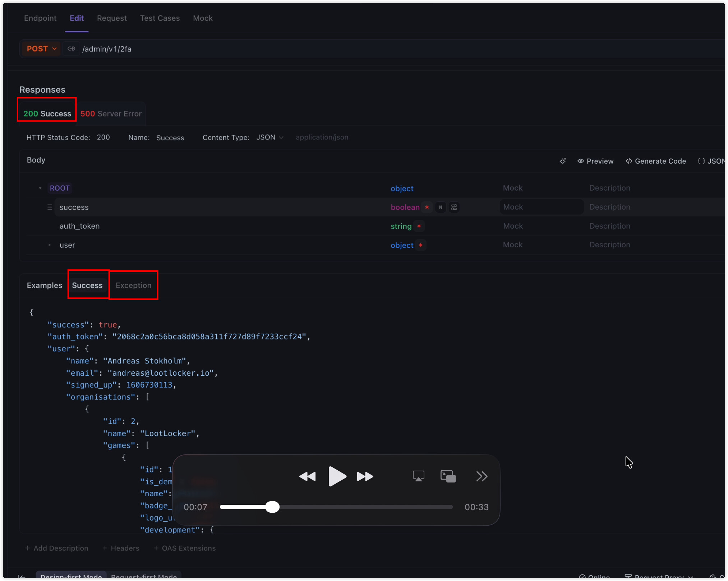Switch to the Test Cases tab
Screen dimensions: 728x581
click(x=160, y=18)
